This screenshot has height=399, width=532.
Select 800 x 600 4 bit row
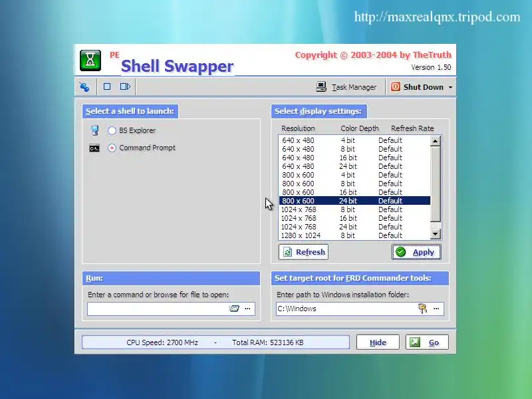click(354, 175)
